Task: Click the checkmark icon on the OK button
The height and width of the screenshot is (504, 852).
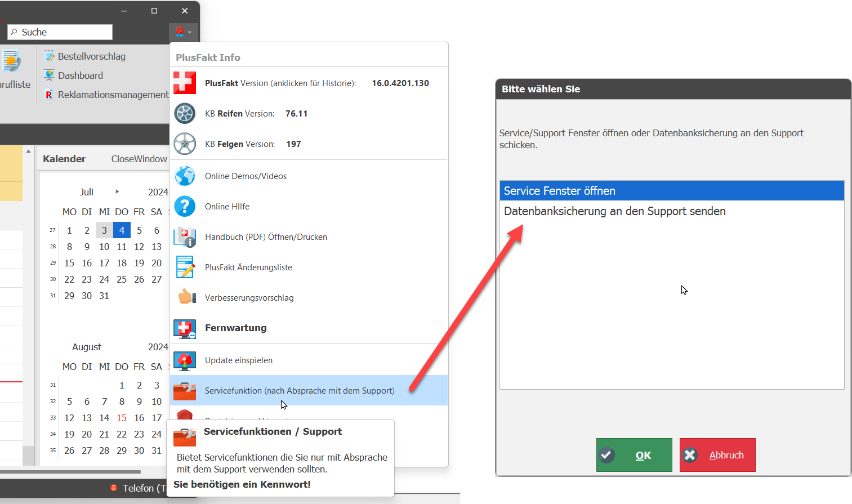Action: tap(607, 455)
